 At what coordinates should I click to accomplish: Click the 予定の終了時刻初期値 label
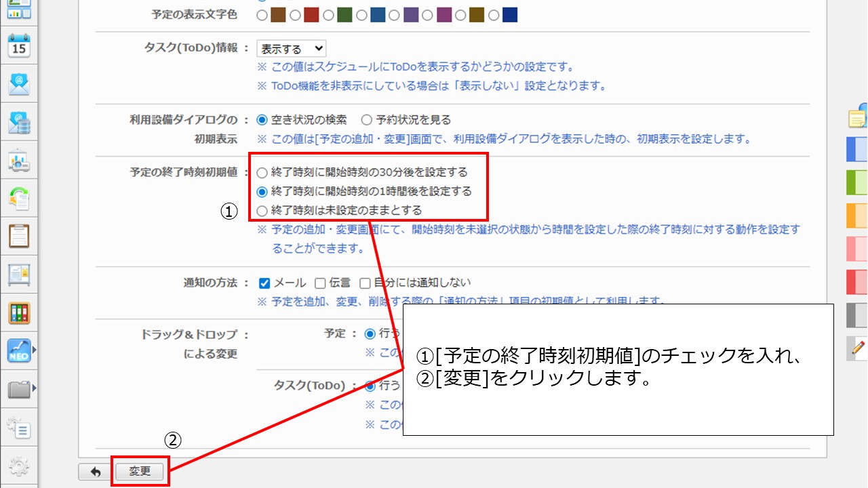point(184,172)
